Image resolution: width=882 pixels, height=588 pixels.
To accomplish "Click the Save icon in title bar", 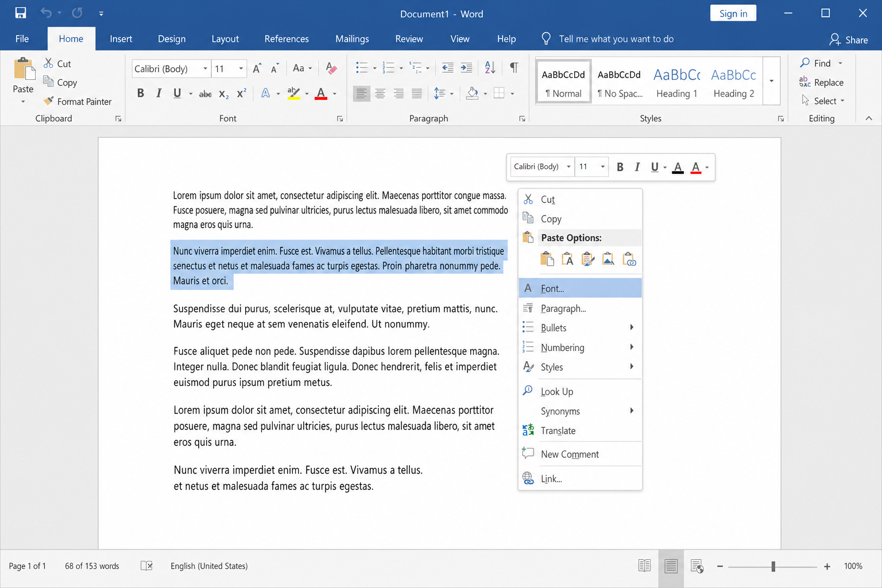I will point(21,13).
